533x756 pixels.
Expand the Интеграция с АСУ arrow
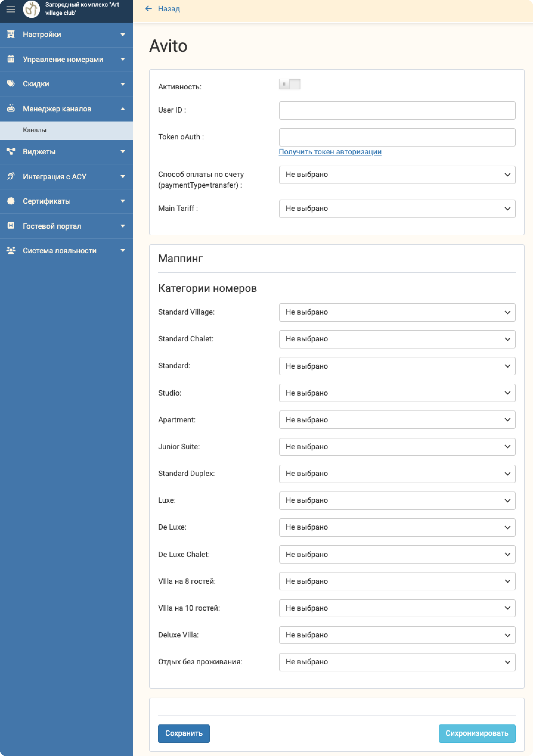point(123,176)
